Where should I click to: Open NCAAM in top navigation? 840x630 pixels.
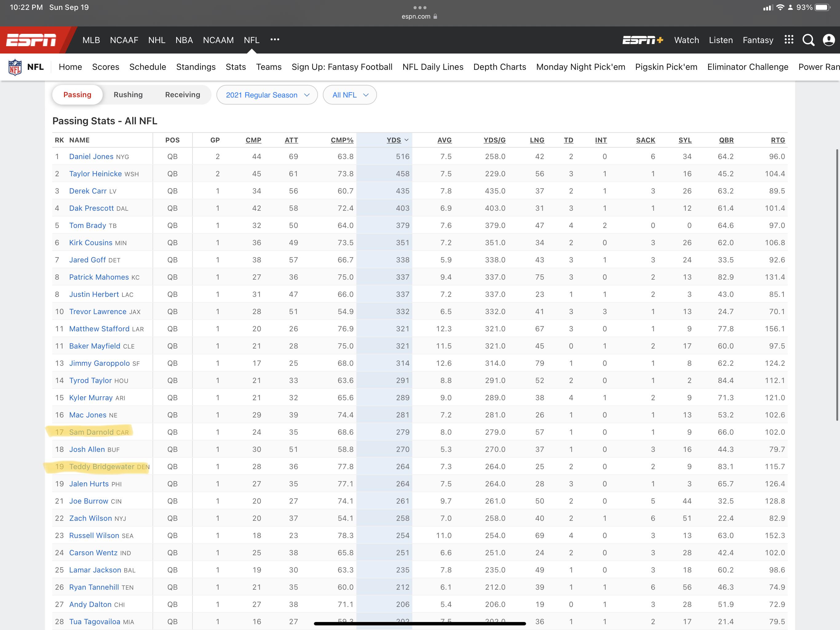218,40
